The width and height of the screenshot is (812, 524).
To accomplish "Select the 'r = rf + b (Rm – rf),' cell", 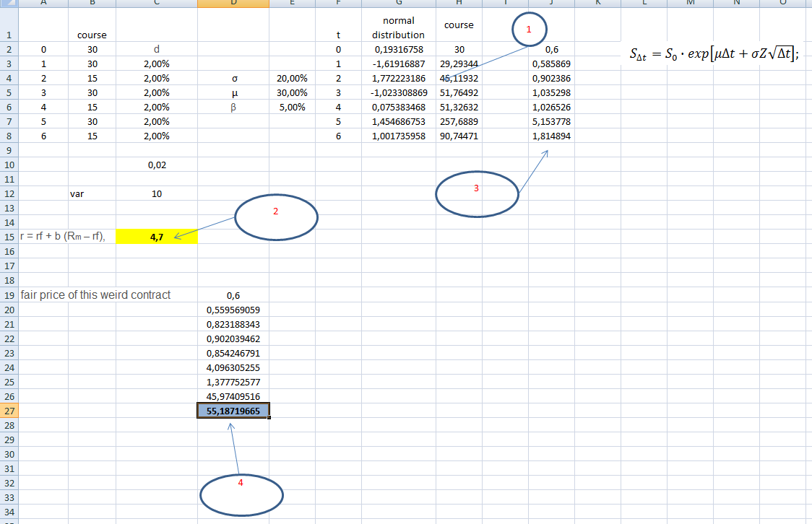I will coord(58,237).
